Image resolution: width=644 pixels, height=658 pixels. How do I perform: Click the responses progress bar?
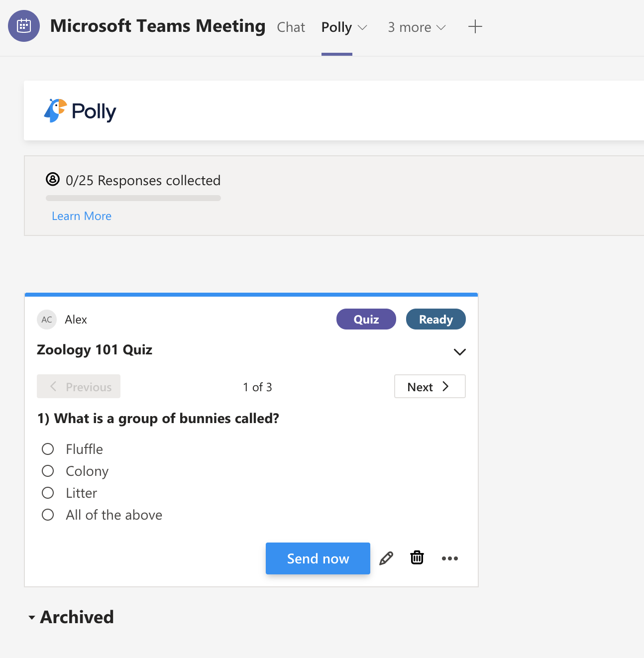(133, 198)
